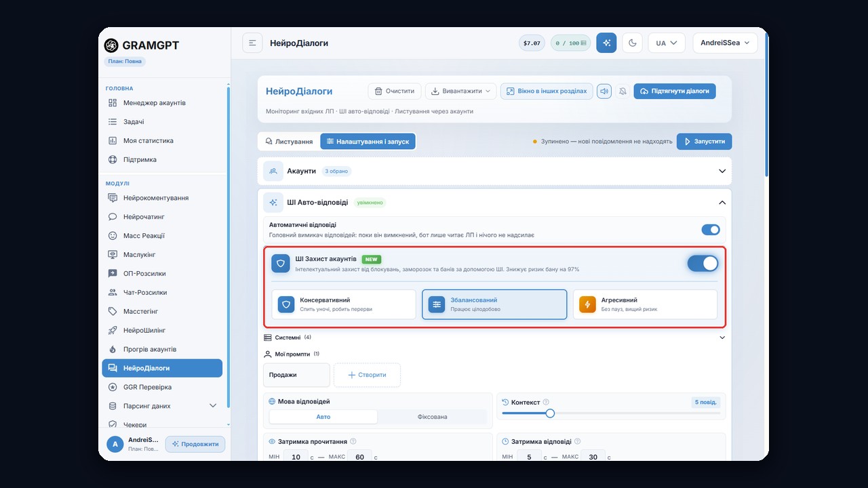The width and height of the screenshot is (868, 488).
Task: Choose Фіксована response language option
Action: click(x=433, y=417)
